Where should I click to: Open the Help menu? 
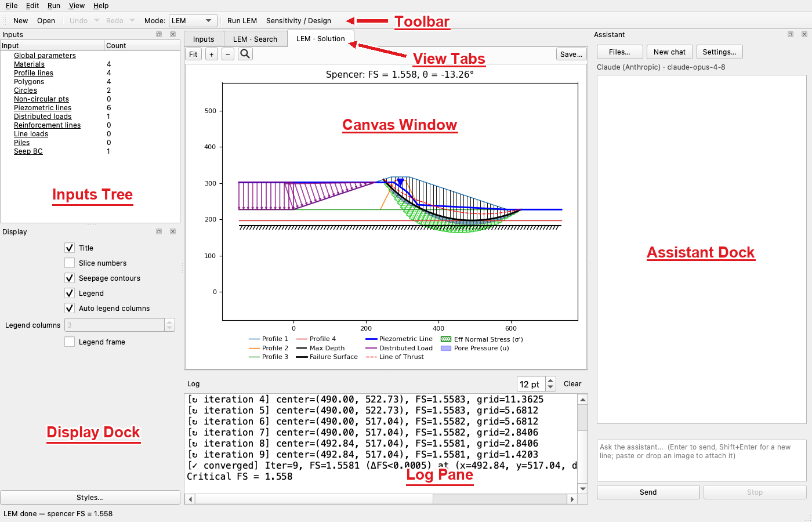click(101, 6)
